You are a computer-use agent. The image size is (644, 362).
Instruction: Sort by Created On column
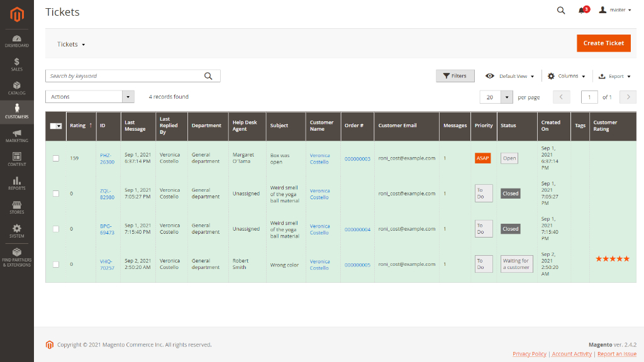tap(554, 126)
